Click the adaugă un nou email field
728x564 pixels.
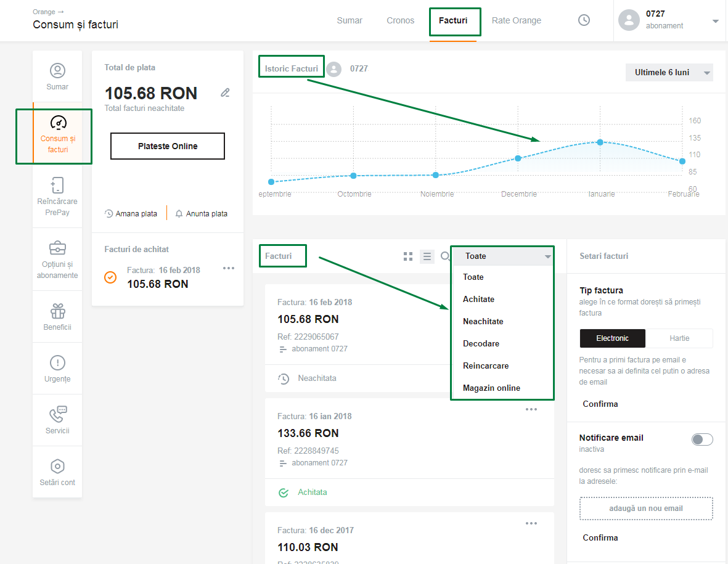pyautogui.click(x=646, y=509)
